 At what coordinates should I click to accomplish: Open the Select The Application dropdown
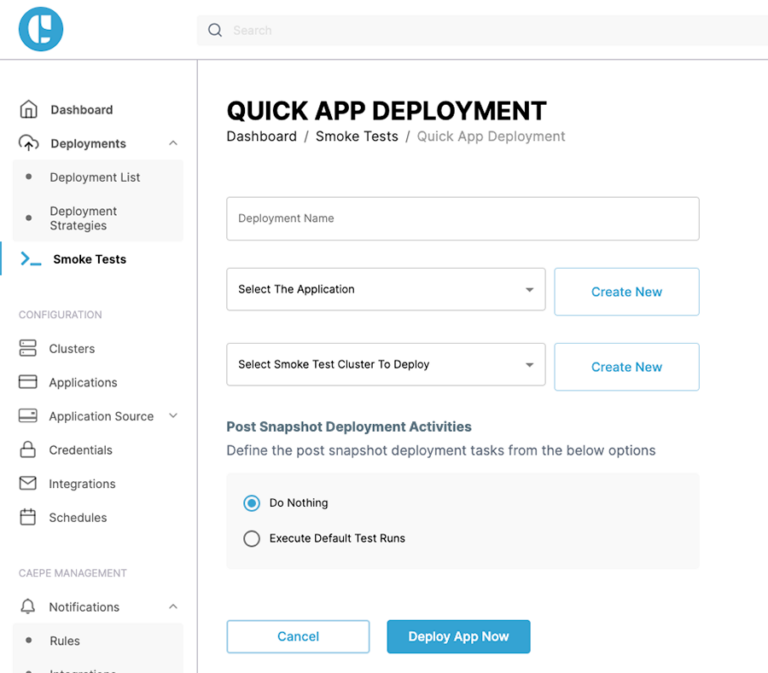(x=386, y=290)
